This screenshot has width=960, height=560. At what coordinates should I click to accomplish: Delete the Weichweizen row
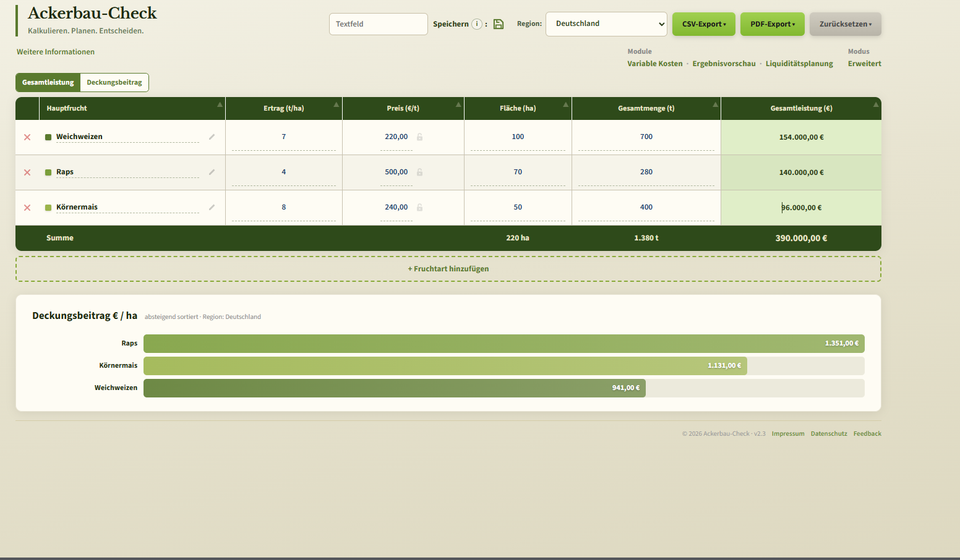tap(27, 137)
